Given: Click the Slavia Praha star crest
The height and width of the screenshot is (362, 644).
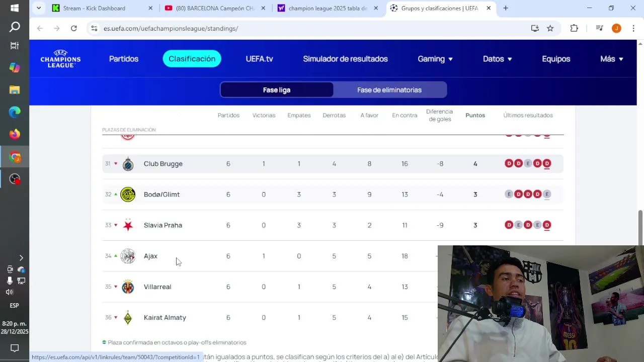Looking at the screenshot, I should (128, 225).
